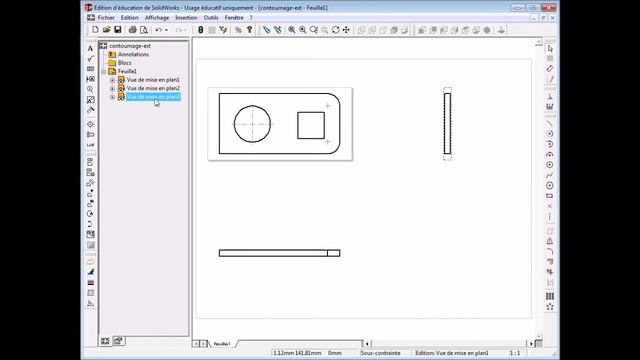Select the pan (four-arrow) tool
Viewport: 640px width, 360px height.
tap(346, 30)
